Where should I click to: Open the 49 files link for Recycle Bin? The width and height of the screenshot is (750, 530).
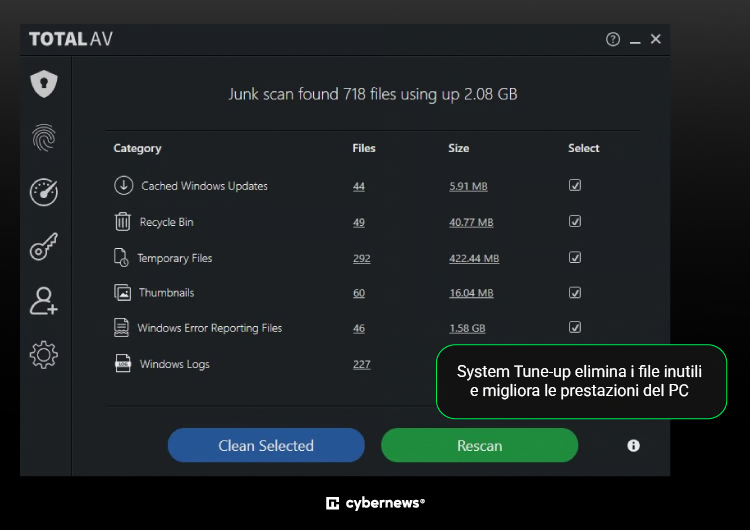point(359,222)
